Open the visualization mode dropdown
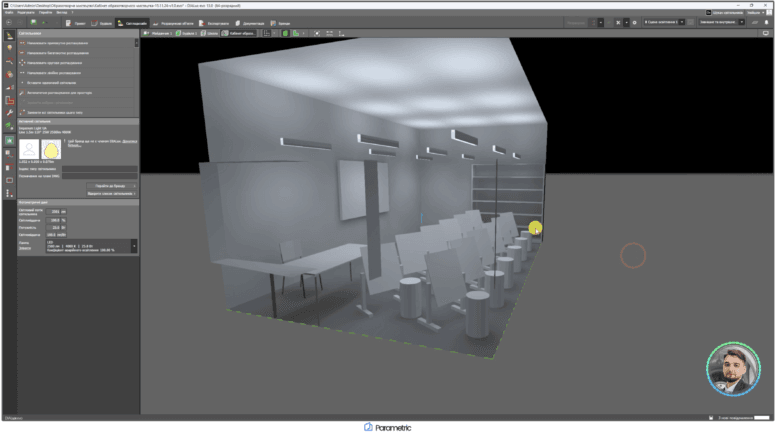Screen dimensions: 776x432 point(722,22)
